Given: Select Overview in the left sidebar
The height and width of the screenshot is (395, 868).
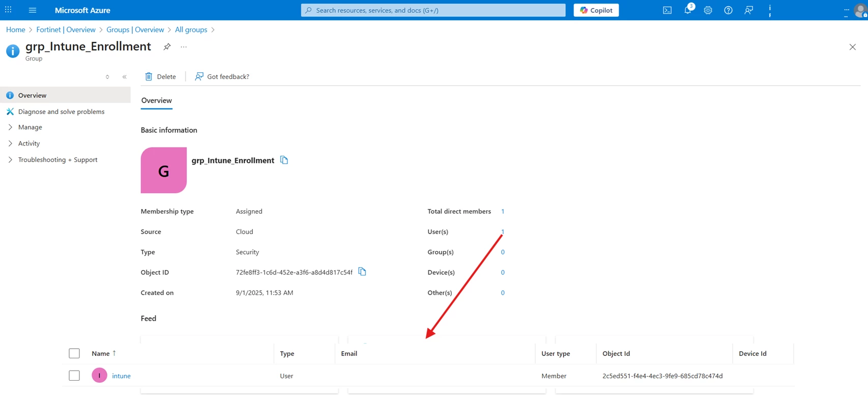Looking at the screenshot, I should tap(65, 95).
